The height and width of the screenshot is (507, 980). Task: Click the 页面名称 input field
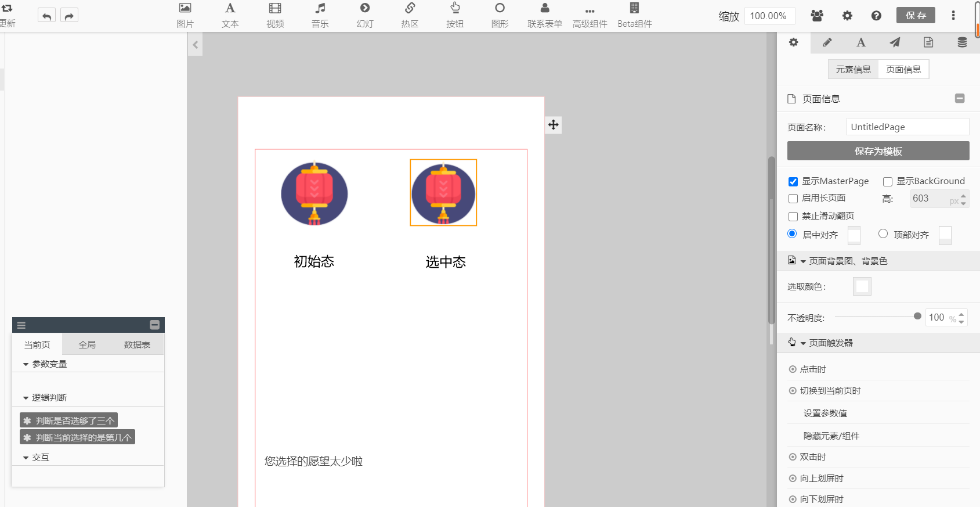click(907, 127)
